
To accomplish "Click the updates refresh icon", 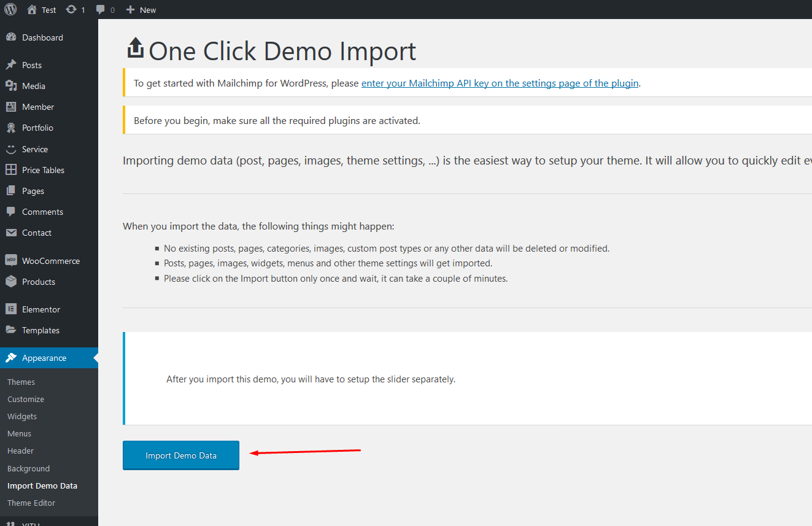I will pos(71,10).
